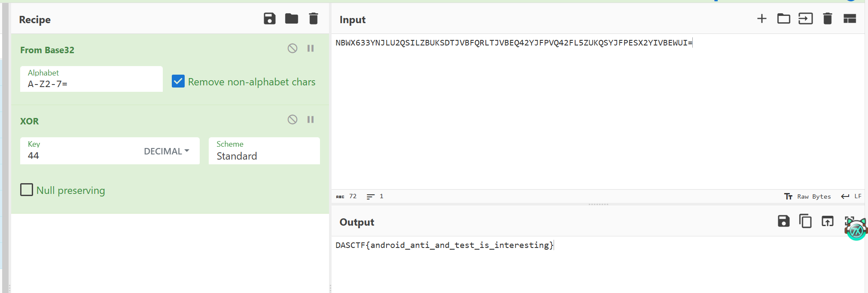The width and height of the screenshot is (868, 293).
Task: Copy raw output to clipboard
Action: [805, 221]
